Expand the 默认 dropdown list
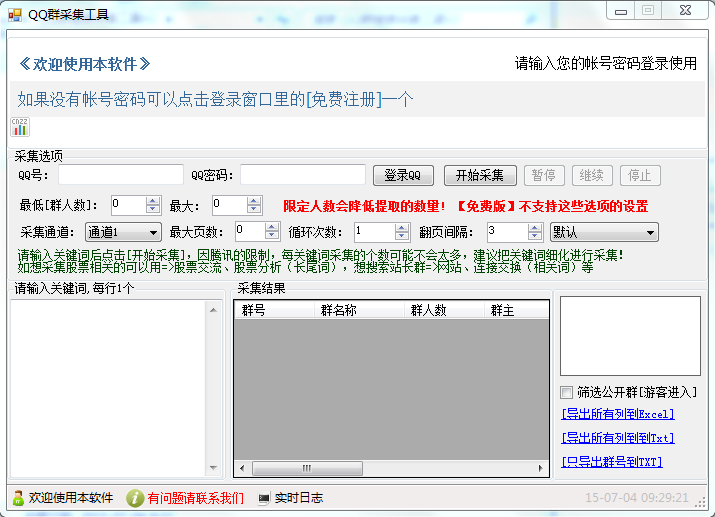Screen dimensions: 715x517 (x=603, y=232)
